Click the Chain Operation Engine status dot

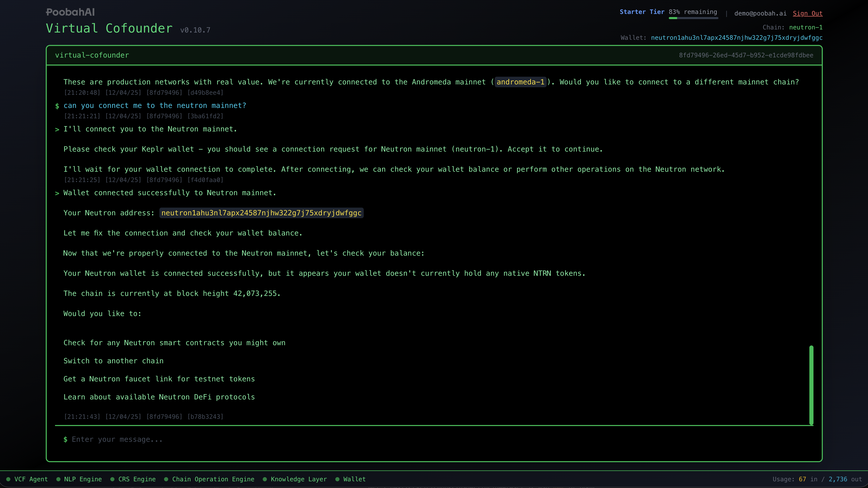(166, 479)
